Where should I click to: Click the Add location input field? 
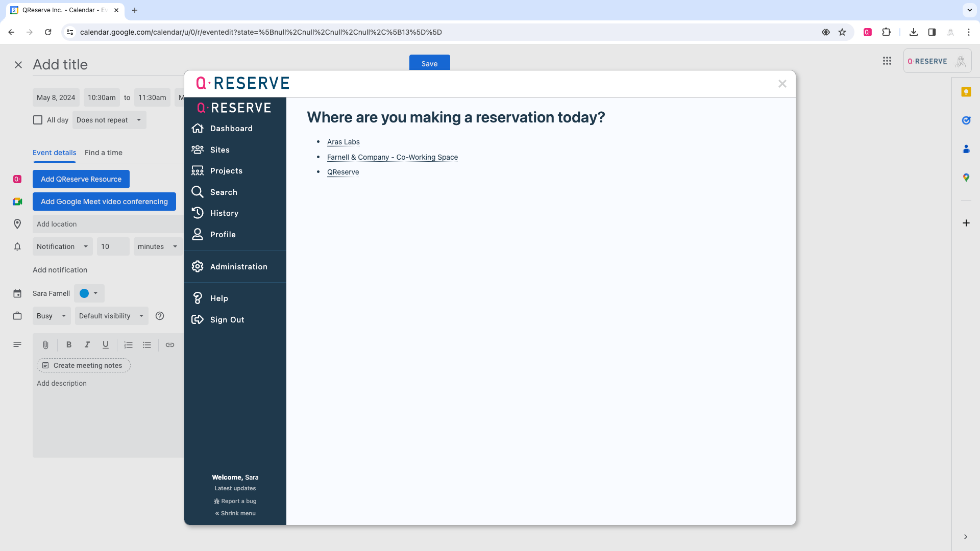click(107, 224)
